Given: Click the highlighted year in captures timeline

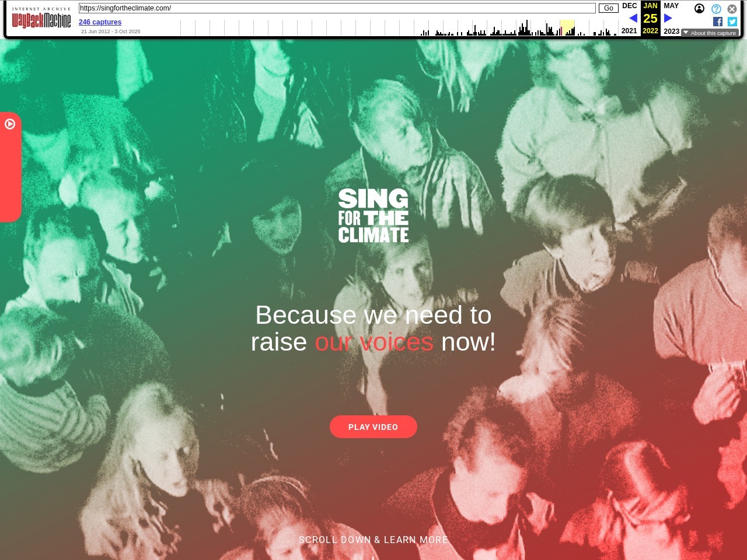Looking at the screenshot, I should 567,27.
